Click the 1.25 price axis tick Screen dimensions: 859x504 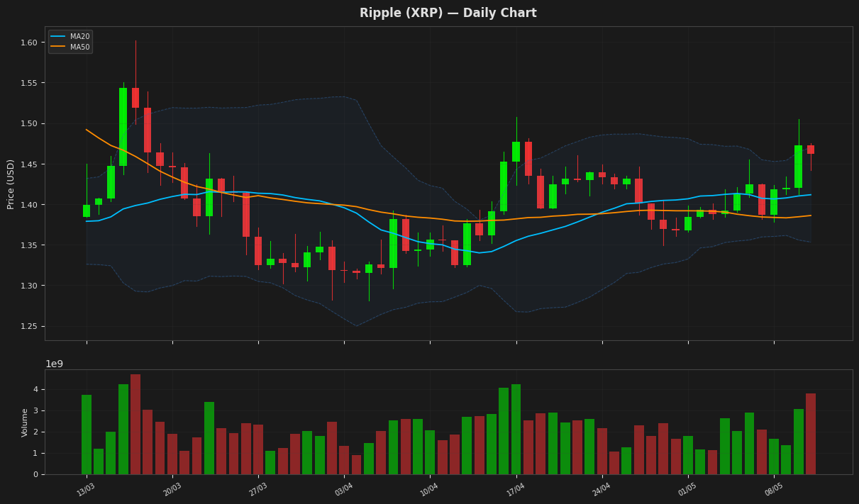28,326
